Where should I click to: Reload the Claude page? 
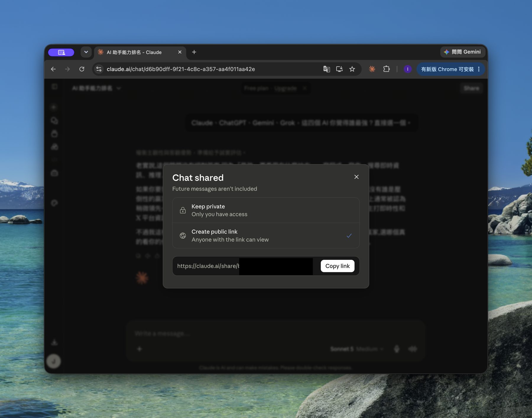point(82,69)
